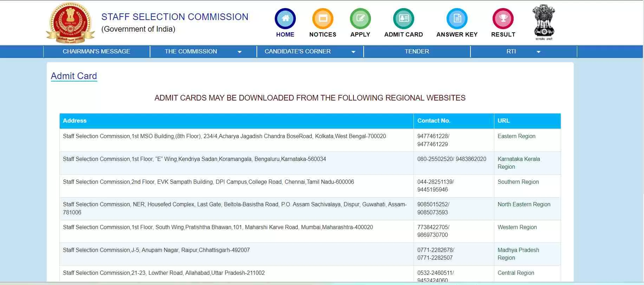Select the Allahabad, Uttar Pradesh address cell
644x285 pixels.
click(236, 274)
